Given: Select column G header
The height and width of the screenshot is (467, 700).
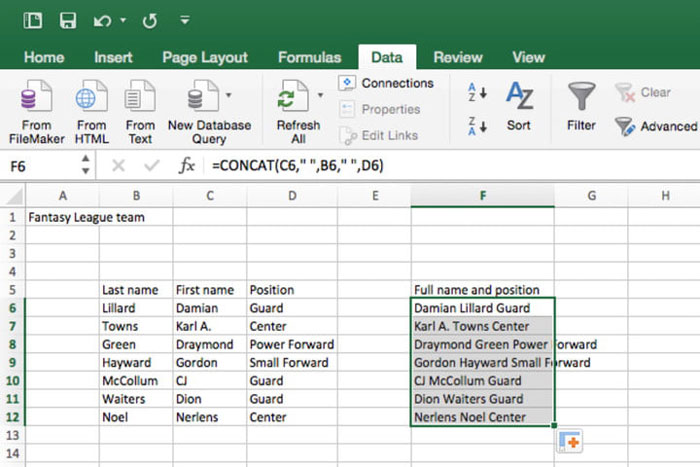Looking at the screenshot, I should [591, 196].
